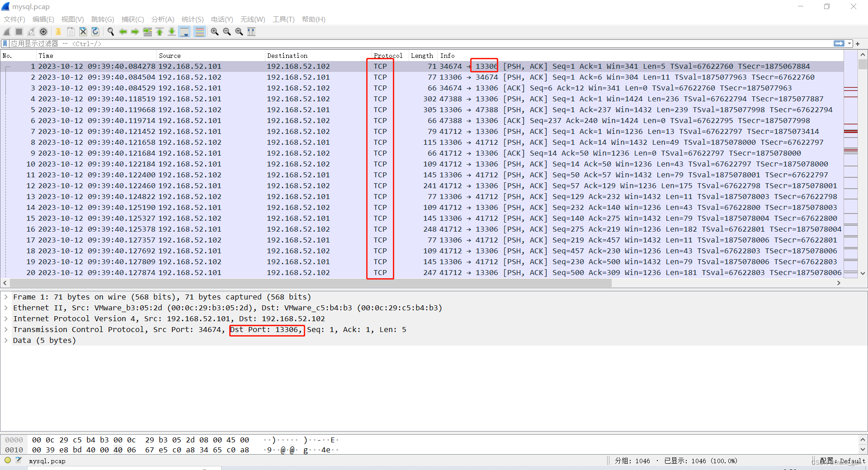Zoom in on the packet list
The width and height of the screenshot is (868, 470).
point(214,32)
